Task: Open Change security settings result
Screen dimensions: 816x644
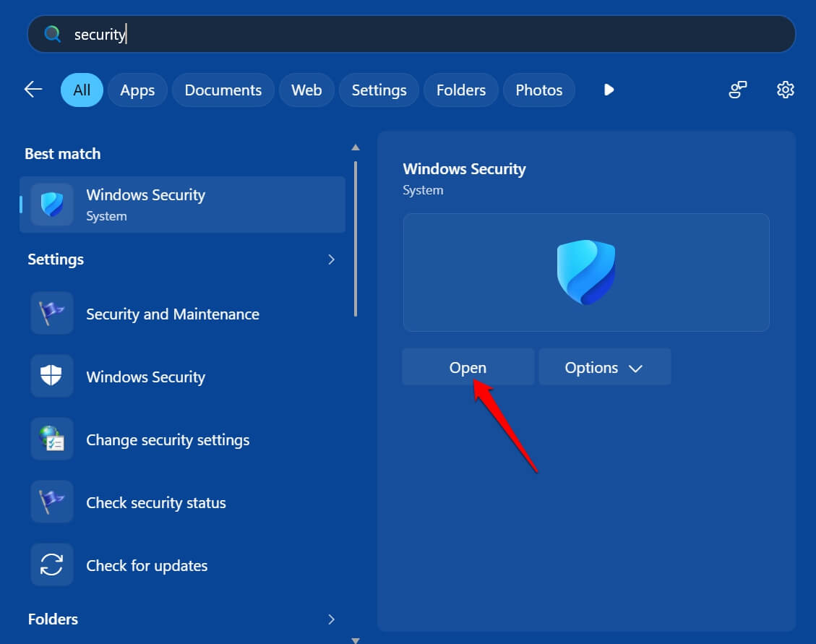Action: tap(183, 439)
